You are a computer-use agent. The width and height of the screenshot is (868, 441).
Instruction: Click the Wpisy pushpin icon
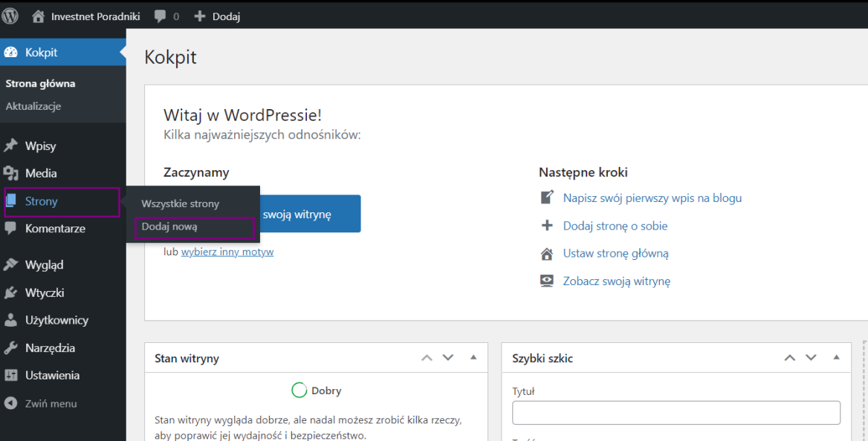[x=10, y=146]
